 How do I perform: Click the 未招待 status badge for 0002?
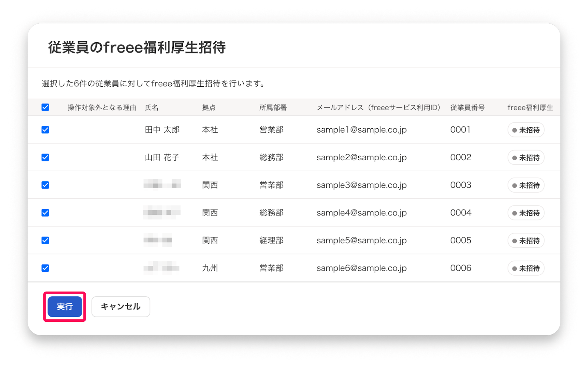[526, 158]
